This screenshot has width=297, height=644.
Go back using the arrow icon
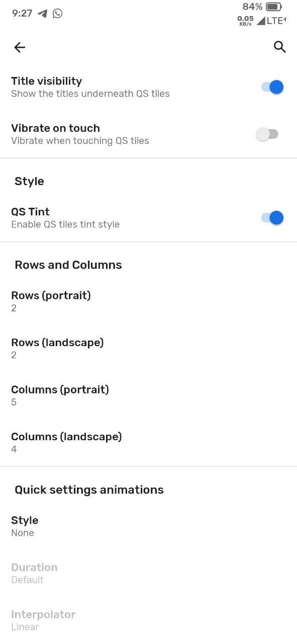[20, 47]
